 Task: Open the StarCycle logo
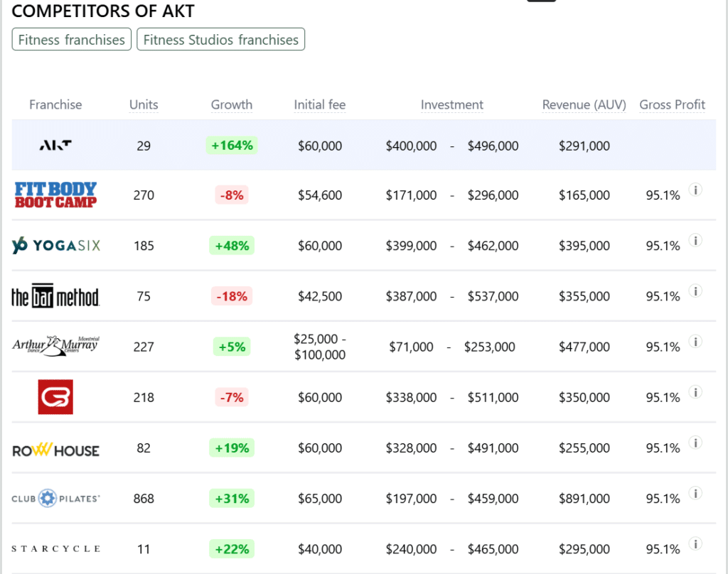click(x=55, y=548)
